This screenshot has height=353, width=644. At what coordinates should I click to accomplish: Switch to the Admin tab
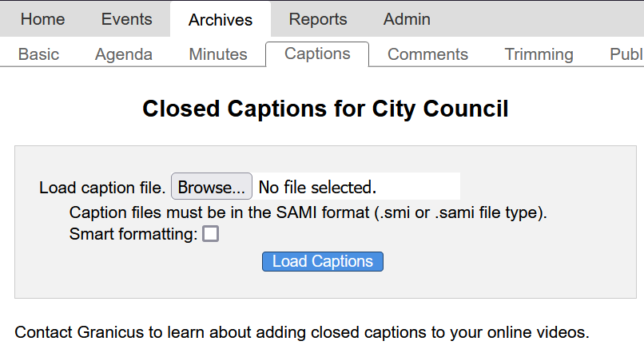tap(407, 19)
